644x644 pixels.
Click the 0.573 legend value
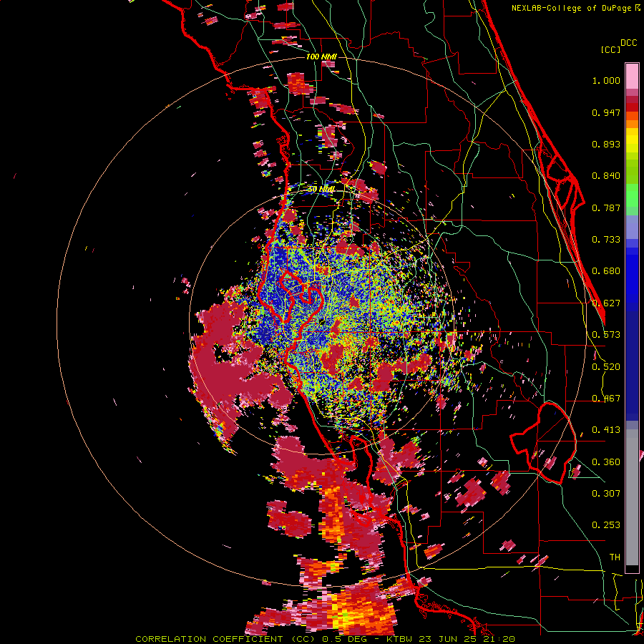(x=606, y=335)
